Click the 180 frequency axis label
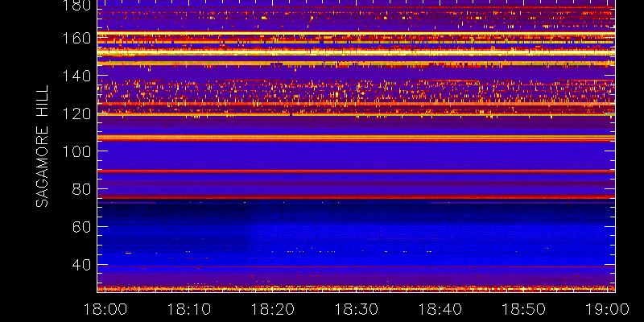 pos(76,5)
